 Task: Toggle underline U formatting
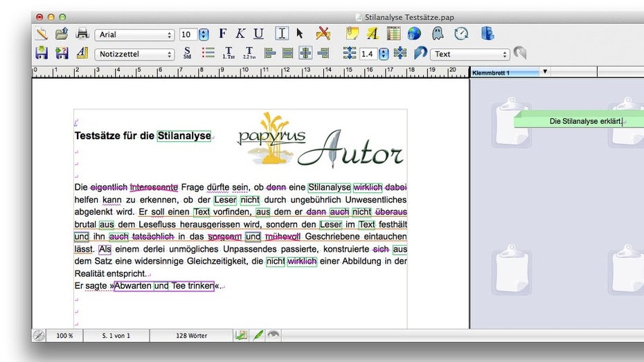coord(258,33)
